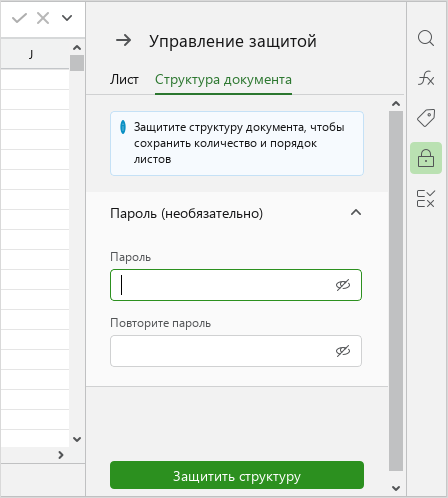Click the Повторите пароль input field
The image size is (448, 498).
pyautogui.click(x=236, y=351)
